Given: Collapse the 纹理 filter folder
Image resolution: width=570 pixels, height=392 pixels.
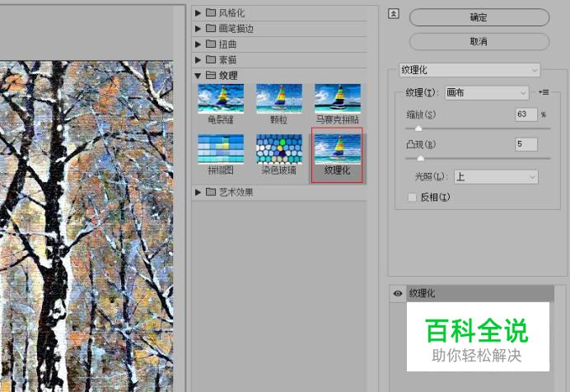Looking at the screenshot, I should 198,76.
